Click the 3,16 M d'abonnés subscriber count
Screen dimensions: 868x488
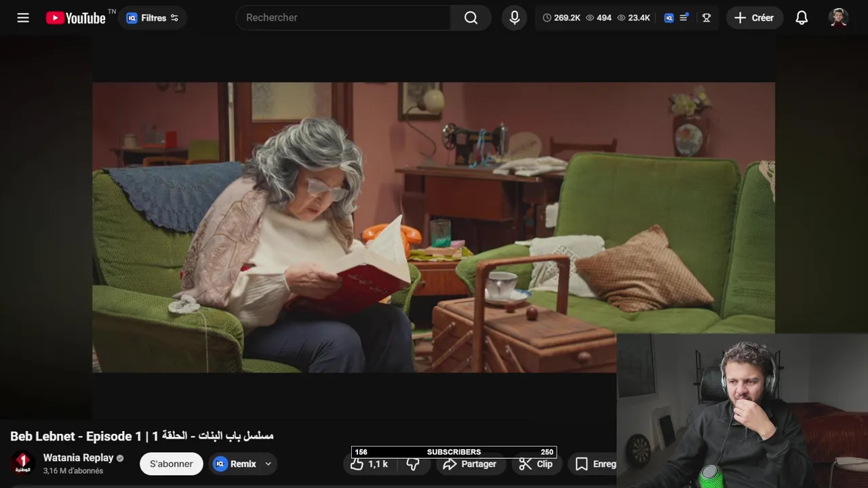73,471
